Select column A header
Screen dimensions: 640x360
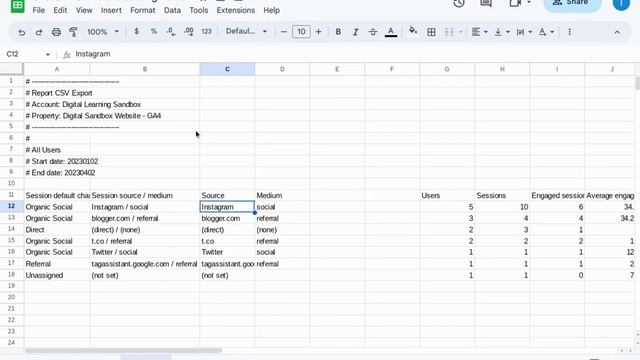point(57,69)
